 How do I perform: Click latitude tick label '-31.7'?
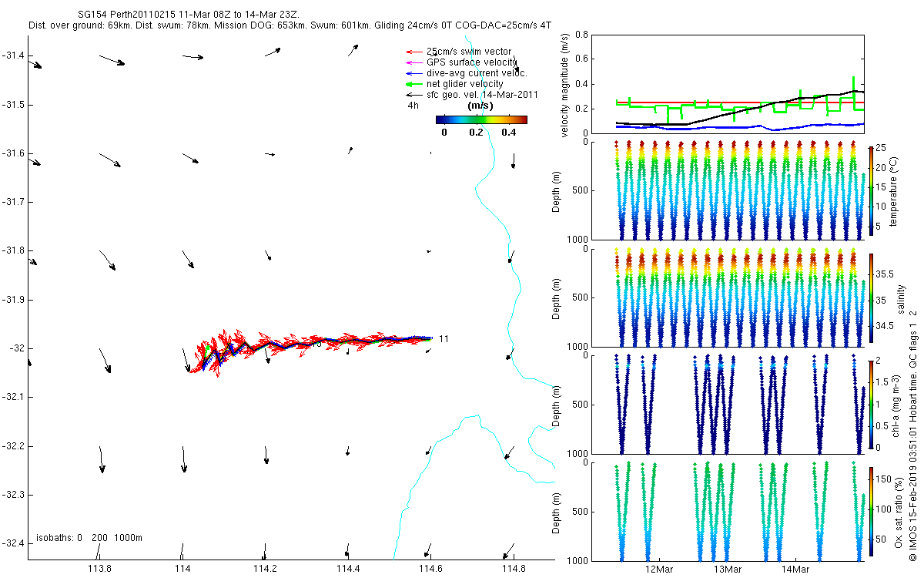[13, 202]
